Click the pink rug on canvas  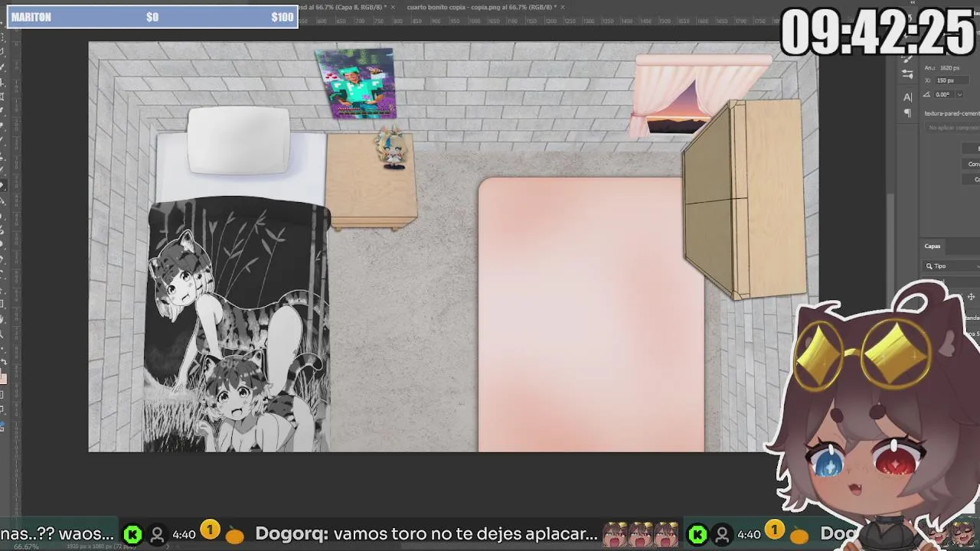(x=591, y=314)
